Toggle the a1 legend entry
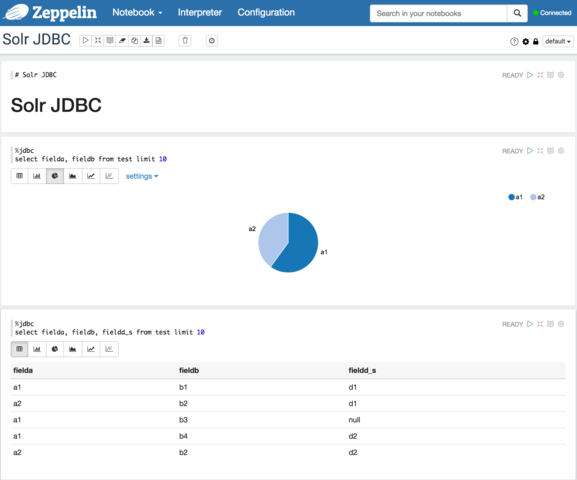Screen dimensions: 577x480 (x=515, y=197)
